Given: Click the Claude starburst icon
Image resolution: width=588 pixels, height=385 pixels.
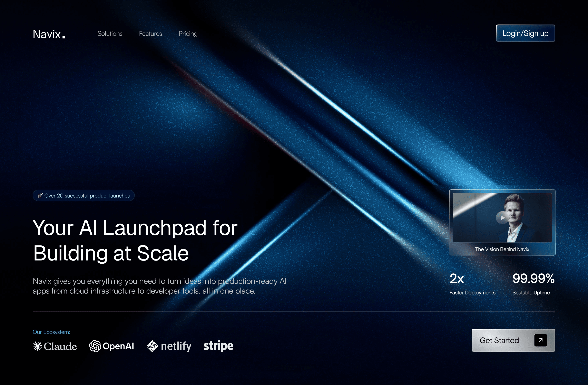Looking at the screenshot, I should [x=38, y=346].
